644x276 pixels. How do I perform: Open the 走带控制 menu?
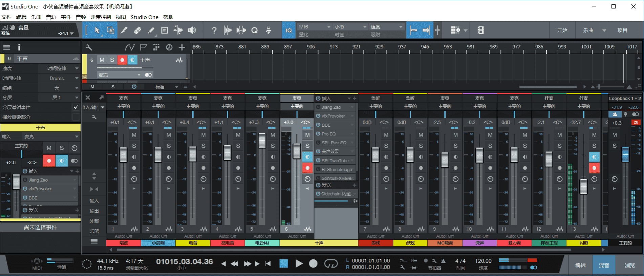[101, 17]
